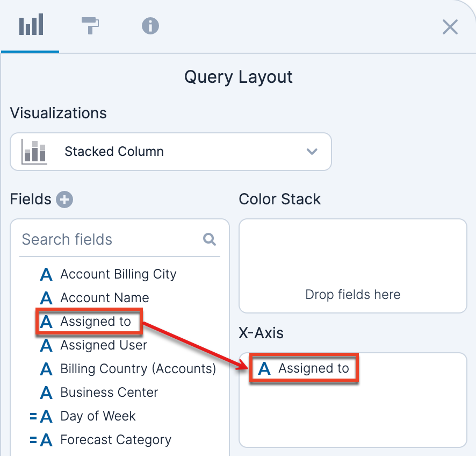Open the chart Query Layout tab
Image resolution: width=476 pixels, height=456 pixels.
[x=31, y=26]
